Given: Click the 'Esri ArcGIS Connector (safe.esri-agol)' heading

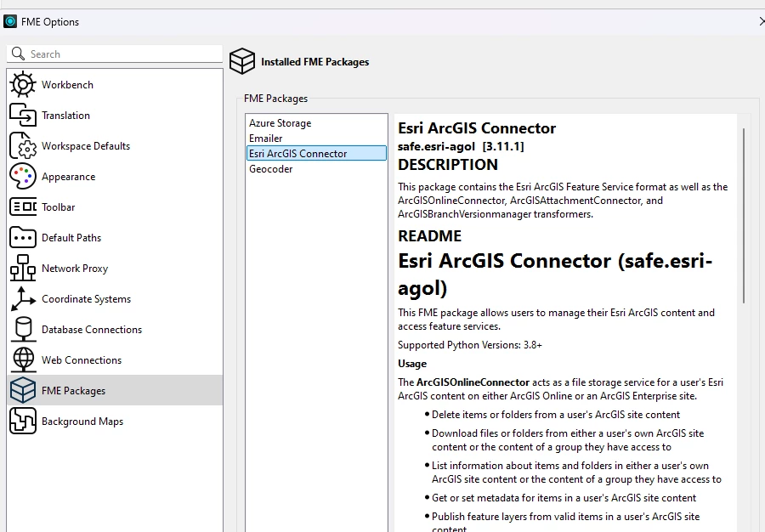Looking at the screenshot, I should [555, 274].
